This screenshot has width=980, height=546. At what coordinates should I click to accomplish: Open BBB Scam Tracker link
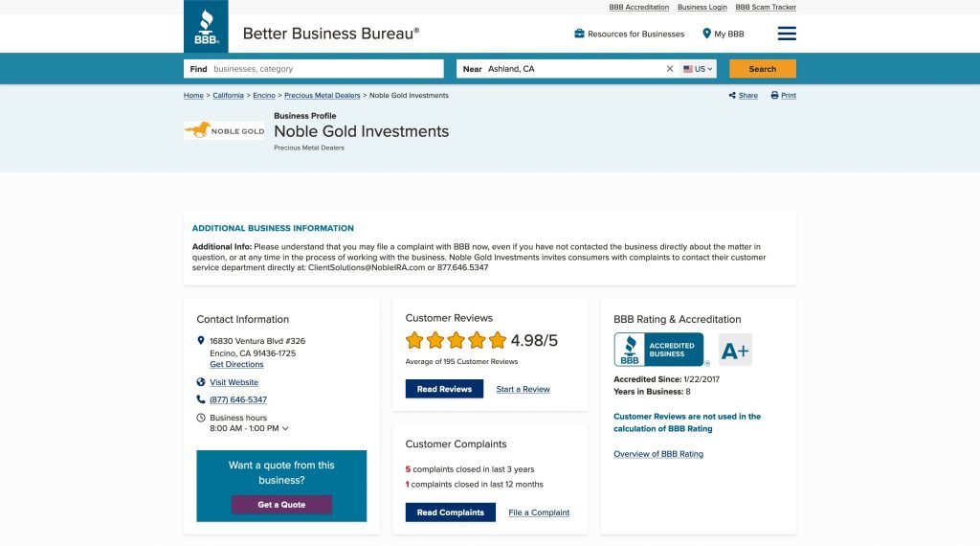766,7
